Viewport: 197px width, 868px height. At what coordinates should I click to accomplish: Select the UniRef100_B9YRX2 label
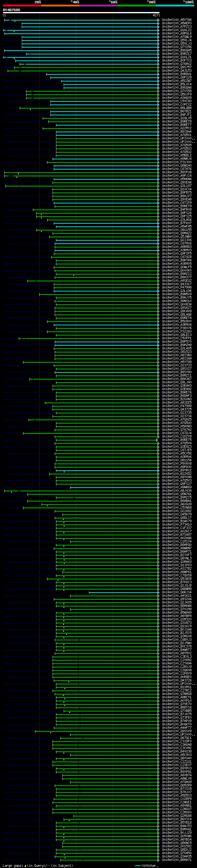[x=177, y=470]
